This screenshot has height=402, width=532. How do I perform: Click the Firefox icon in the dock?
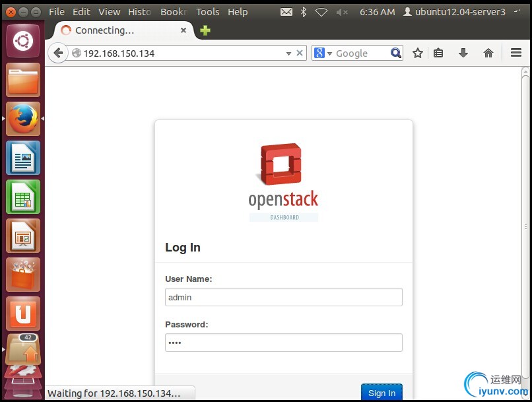[23, 119]
